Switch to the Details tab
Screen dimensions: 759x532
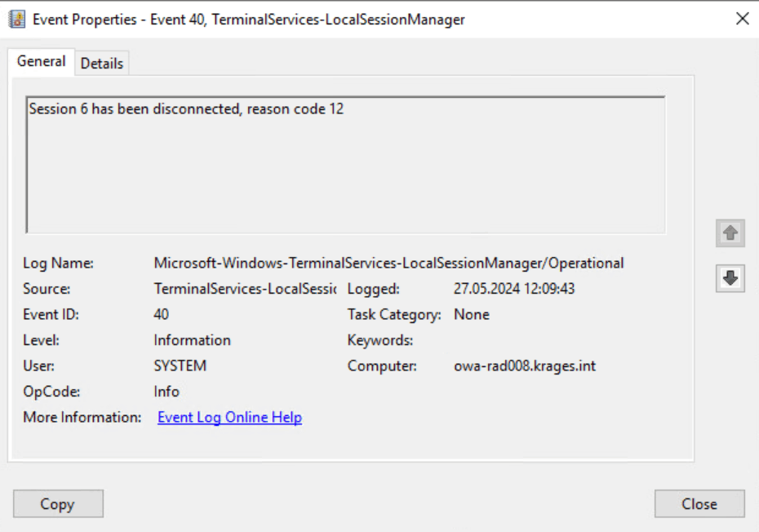click(102, 64)
